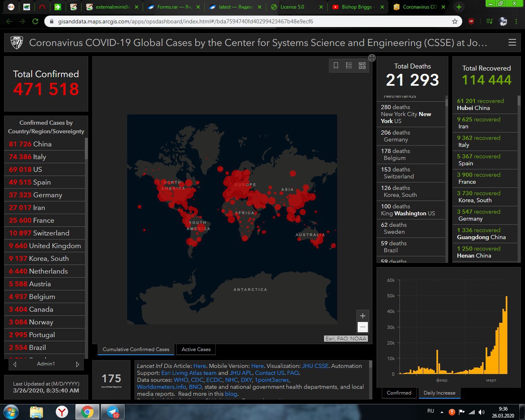Image resolution: width=525 pixels, height=420 pixels.
Task: Bookmark this page with the star
Action: pyautogui.click(x=455, y=21)
